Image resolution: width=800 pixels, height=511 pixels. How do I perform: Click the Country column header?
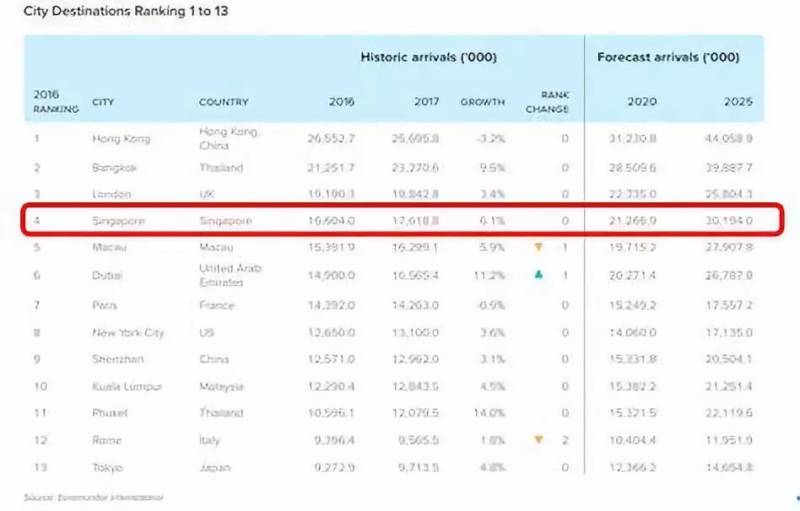[x=224, y=102]
